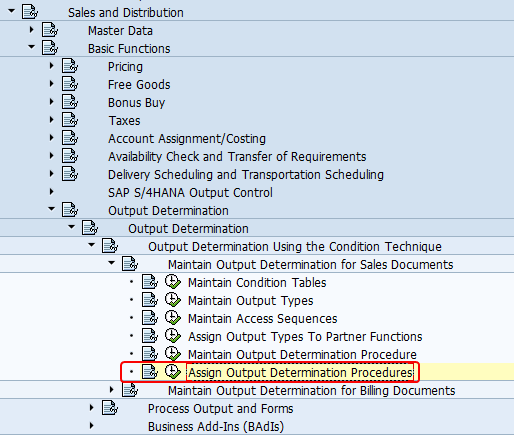This screenshot has width=514, height=435.
Task: Select the Pricing tree label
Action: tap(125, 67)
